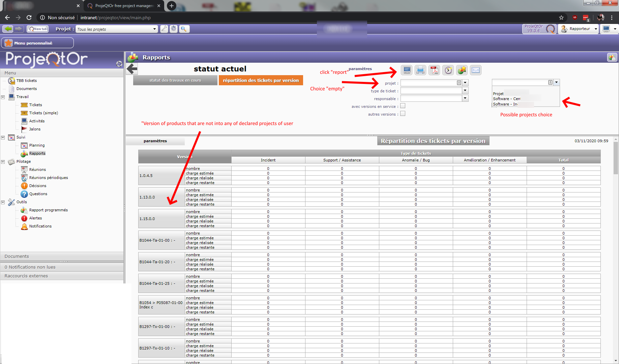Viewport: 619px width, 364px height.
Task: Enable 'avec versions en service' checkbox
Action: pos(403,106)
